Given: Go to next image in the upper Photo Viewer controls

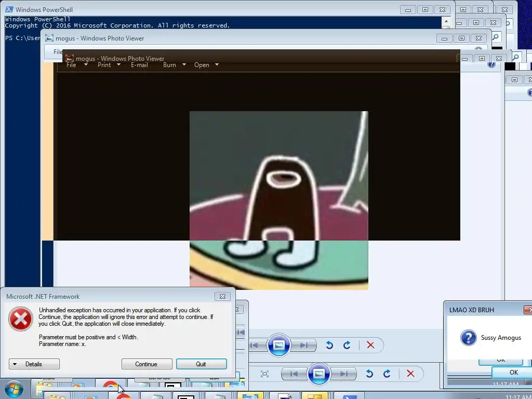Looking at the screenshot, I should point(304,345).
